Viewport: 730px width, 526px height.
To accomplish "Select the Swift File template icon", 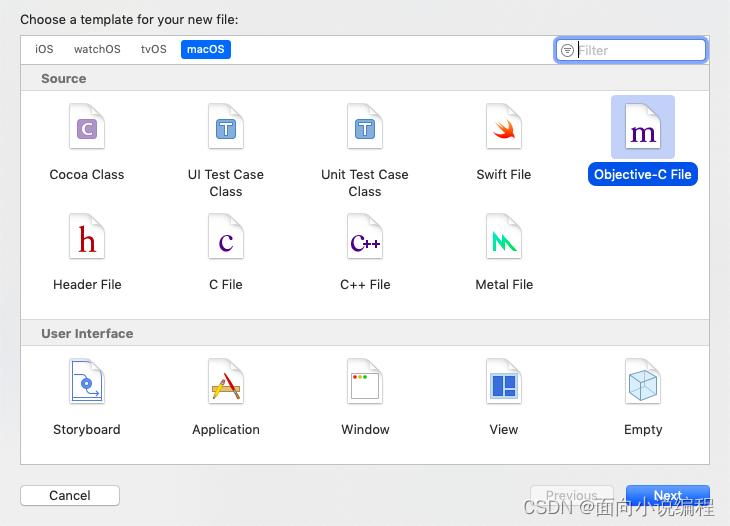I will coord(504,127).
